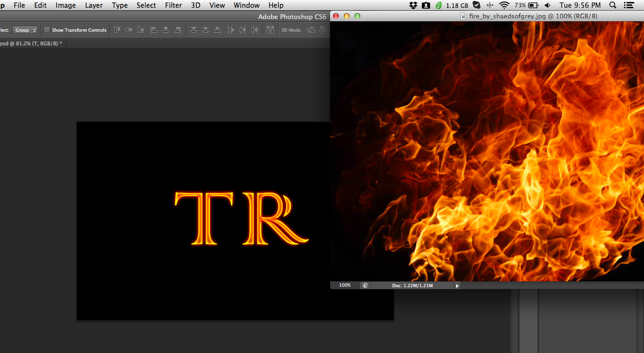Click the Doc: 1.22M/1.21M status display
644x353 pixels.
click(x=413, y=285)
